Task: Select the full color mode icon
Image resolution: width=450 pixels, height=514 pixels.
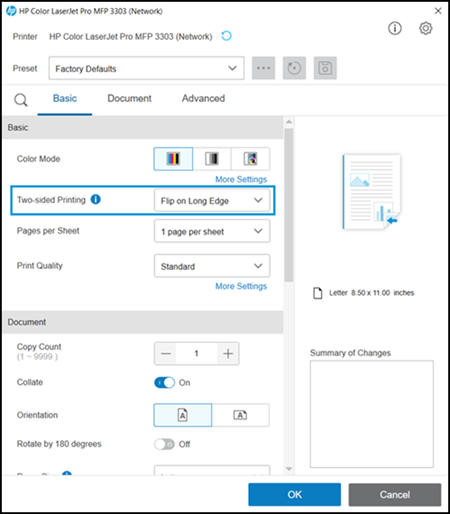Action: click(x=173, y=159)
